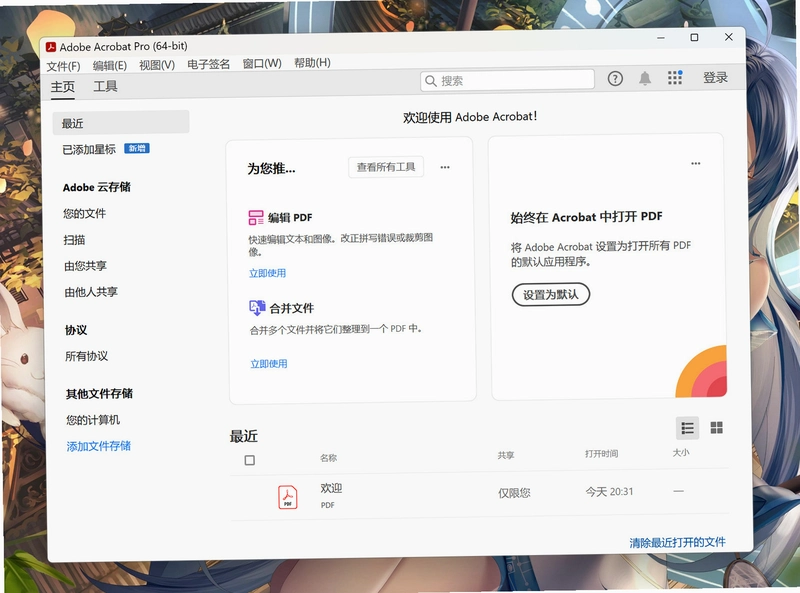
Task: Click the Edit PDF tool icon
Action: point(256,217)
